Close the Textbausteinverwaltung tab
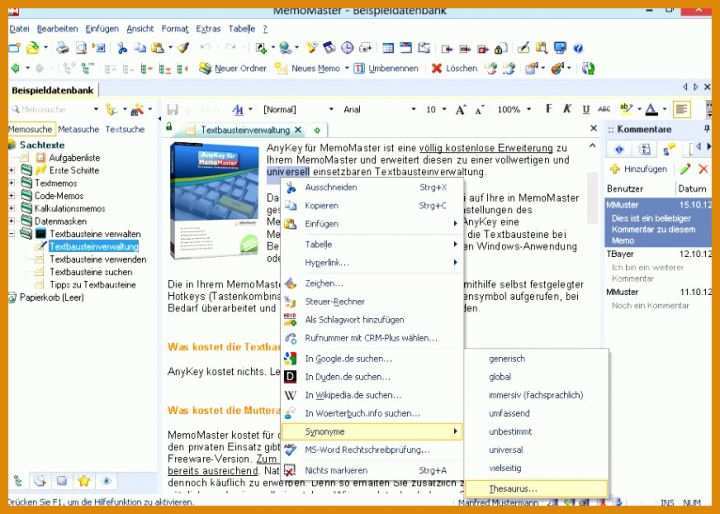 pos(298,130)
